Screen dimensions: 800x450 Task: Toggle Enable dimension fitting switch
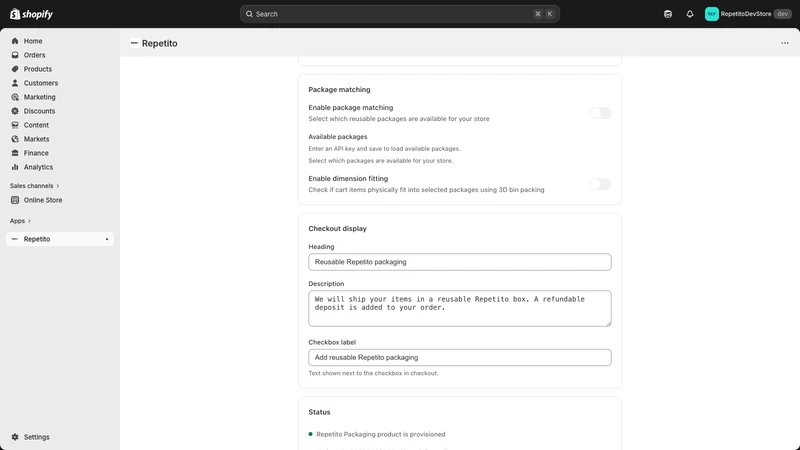pyautogui.click(x=601, y=184)
